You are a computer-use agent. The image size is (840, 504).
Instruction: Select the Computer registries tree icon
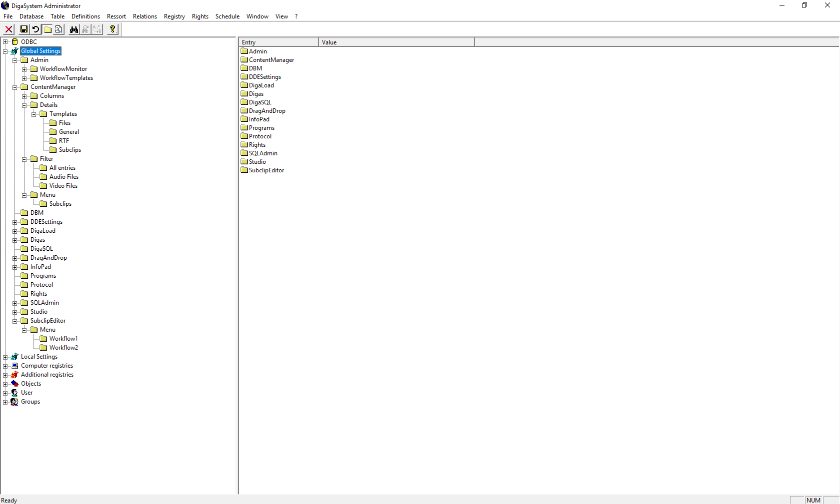click(x=15, y=366)
